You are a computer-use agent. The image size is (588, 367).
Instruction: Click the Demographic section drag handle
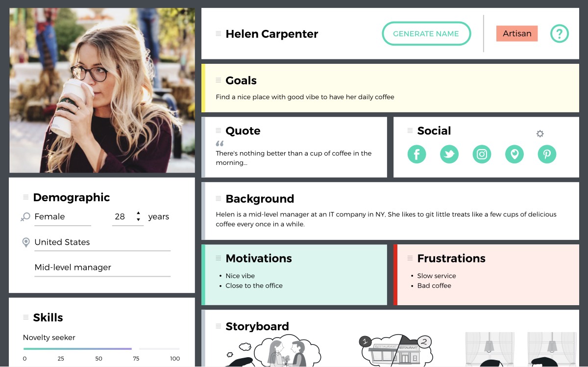[26, 197]
